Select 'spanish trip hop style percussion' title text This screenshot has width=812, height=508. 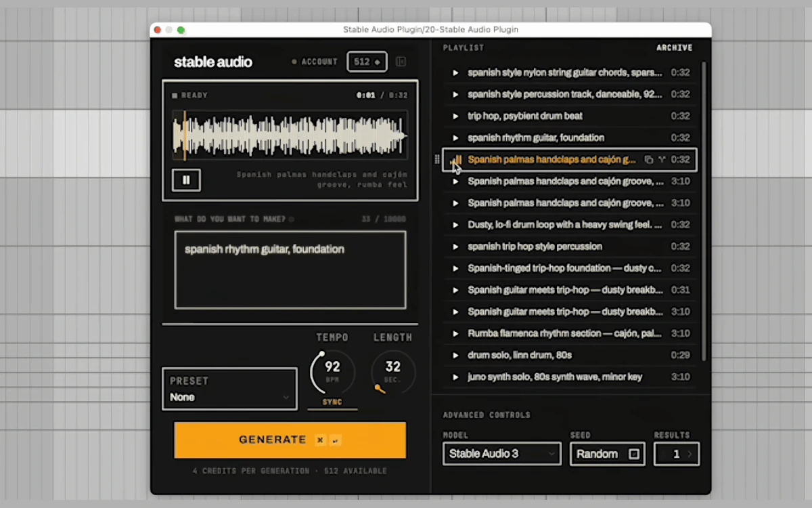(535, 247)
